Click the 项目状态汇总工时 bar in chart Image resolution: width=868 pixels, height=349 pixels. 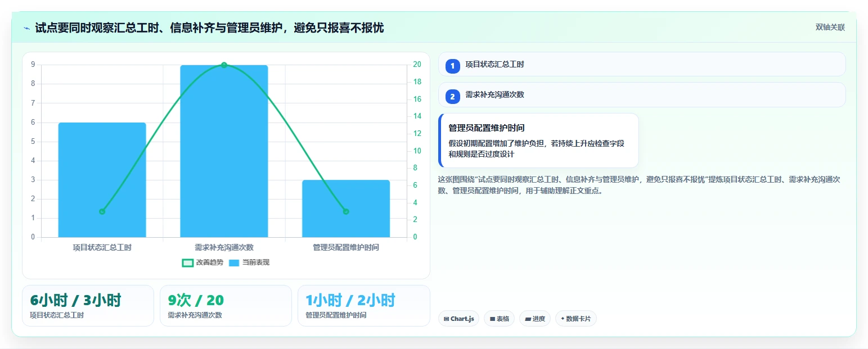point(102,180)
